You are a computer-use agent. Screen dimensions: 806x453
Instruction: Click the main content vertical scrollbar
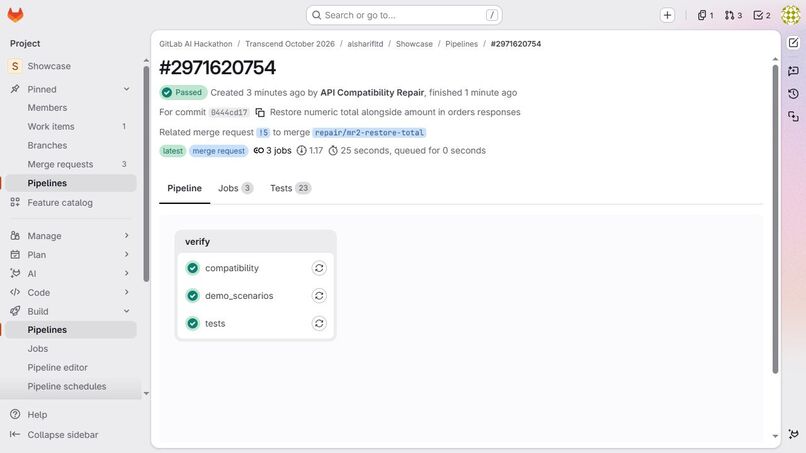pos(775,219)
